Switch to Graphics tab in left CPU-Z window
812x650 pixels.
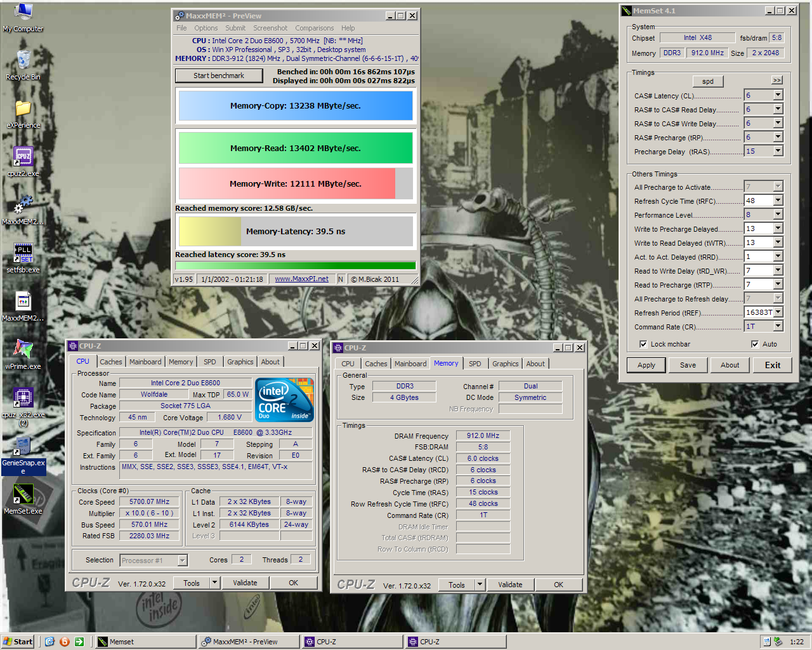[240, 362]
